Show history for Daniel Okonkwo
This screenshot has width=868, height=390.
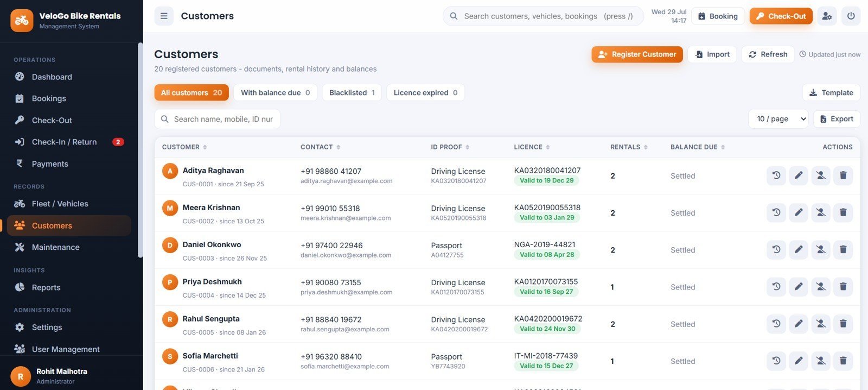point(776,250)
